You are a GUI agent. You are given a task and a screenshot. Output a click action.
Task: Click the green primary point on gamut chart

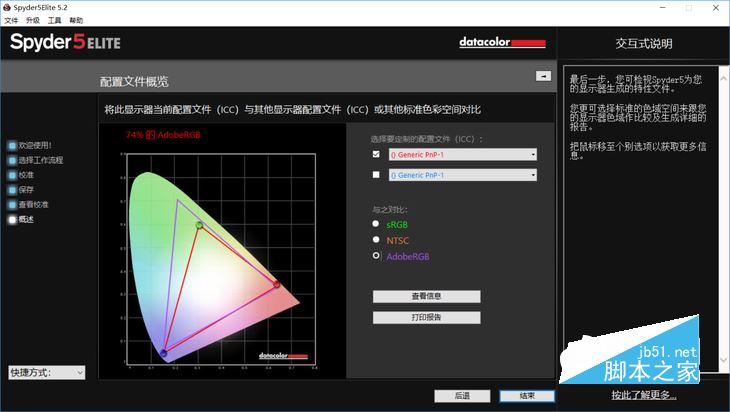click(x=199, y=225)
